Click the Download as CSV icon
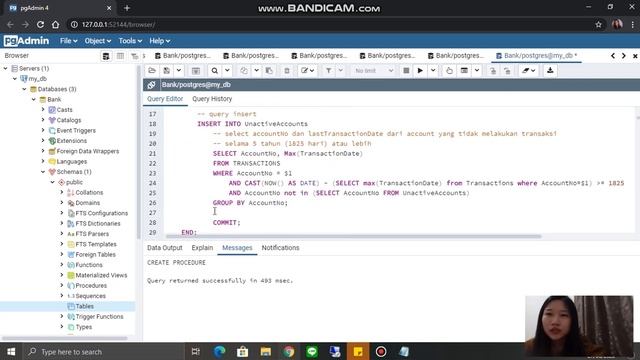 [550, 71]
